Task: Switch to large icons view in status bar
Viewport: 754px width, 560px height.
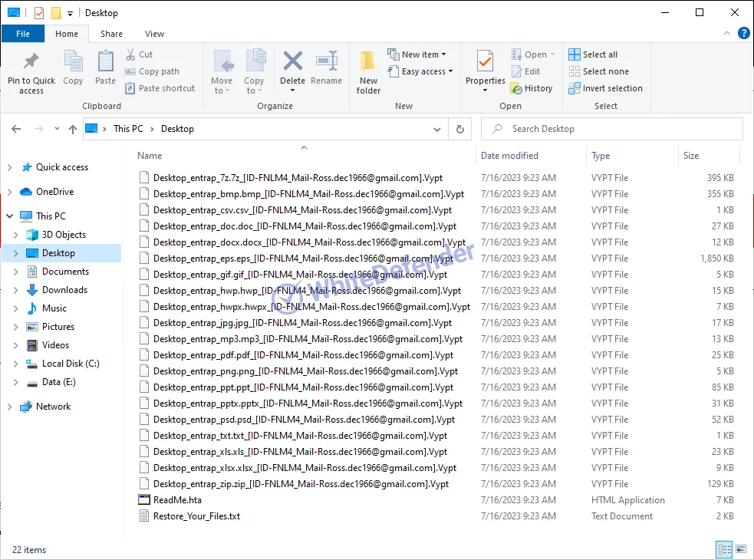Action: point(741,549)
